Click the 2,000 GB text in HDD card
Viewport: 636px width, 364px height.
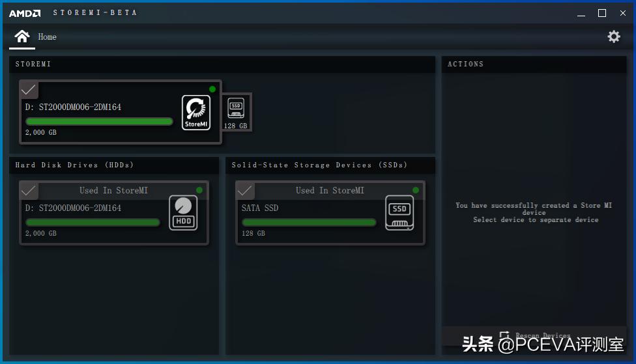click(x=40, y=233)
